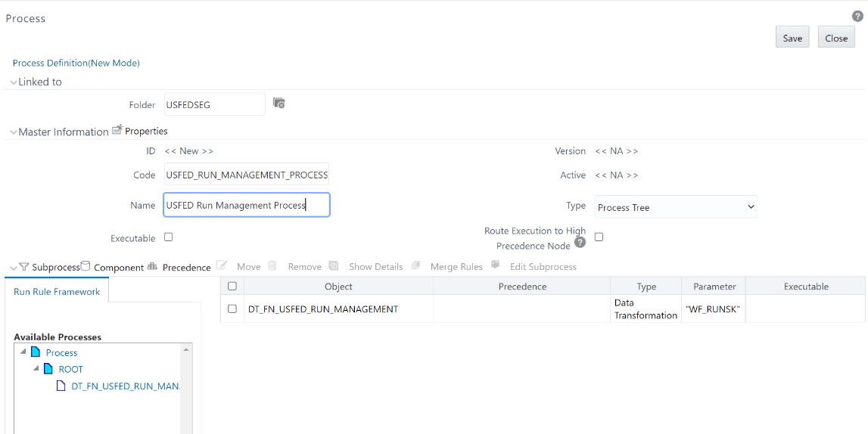Open help for Route Execution to High Precedence Node
Image resolution: width=868 pixels, height=434 pixels.
click(580, 243)
